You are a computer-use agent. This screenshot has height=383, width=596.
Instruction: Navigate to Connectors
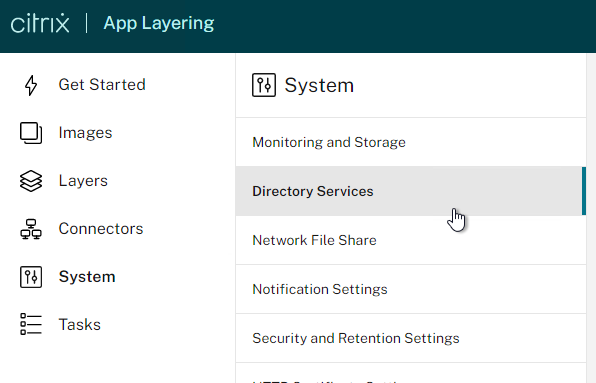pyautogui.click(x=101, y=229)
